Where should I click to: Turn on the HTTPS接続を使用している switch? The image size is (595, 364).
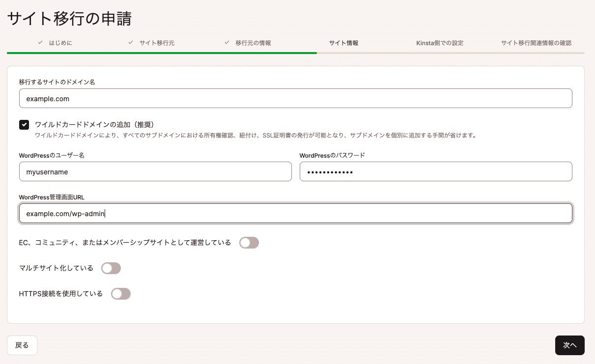(121, 294)
